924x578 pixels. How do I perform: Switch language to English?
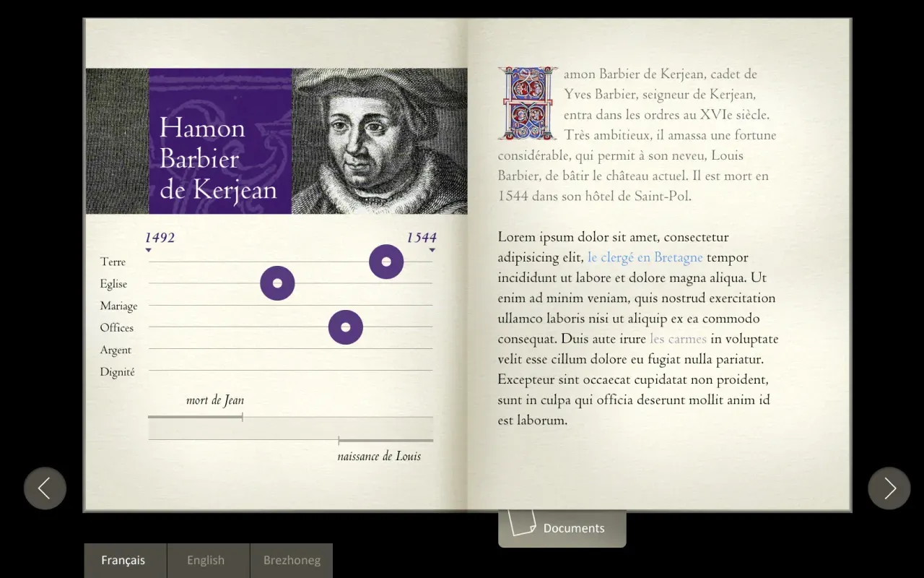206,560
